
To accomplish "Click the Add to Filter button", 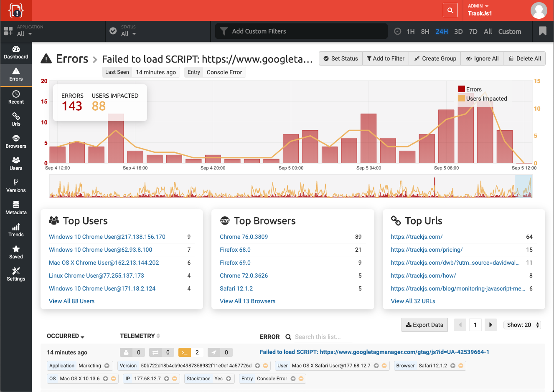I will click(x=386, y=58).
